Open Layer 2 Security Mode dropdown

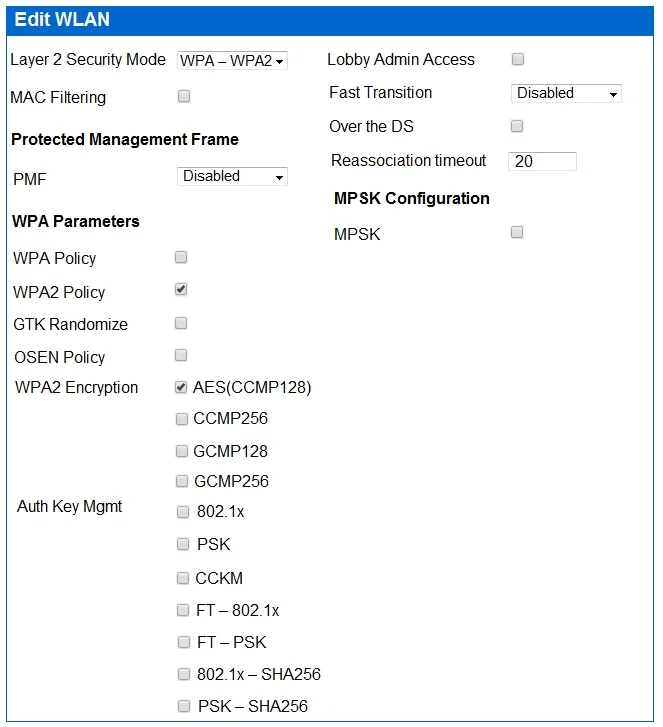click(x=232, y=61)
